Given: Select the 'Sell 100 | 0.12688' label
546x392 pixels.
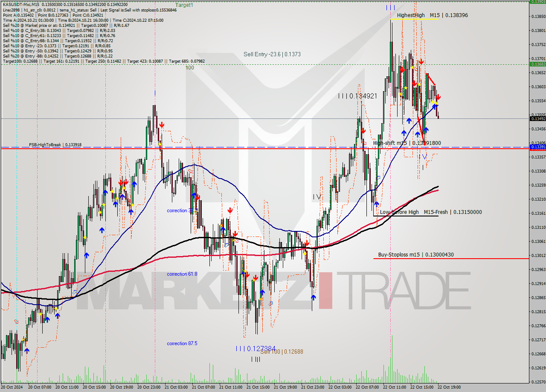Looking at the screenshot, I should (x=282, y=352).
